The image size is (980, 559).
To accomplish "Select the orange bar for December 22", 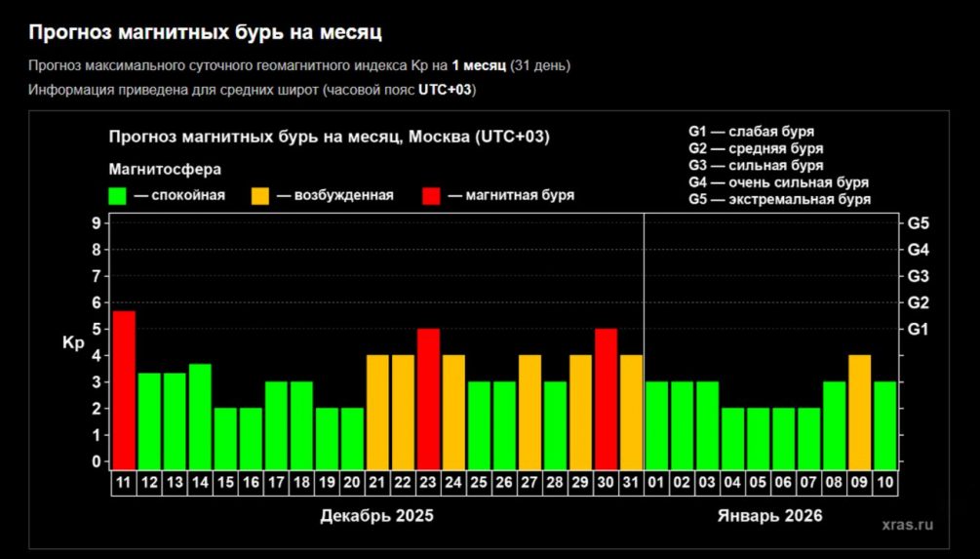I will click(x=403, y=412).
